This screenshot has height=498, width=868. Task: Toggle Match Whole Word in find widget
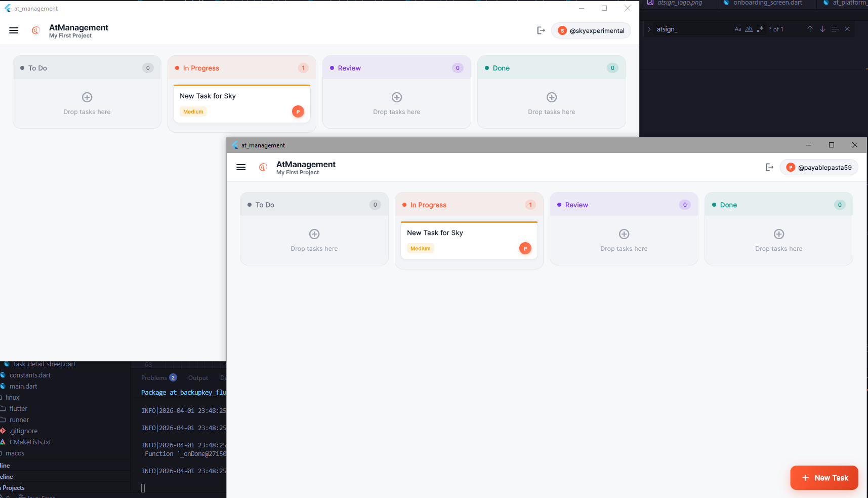point(749,29)
